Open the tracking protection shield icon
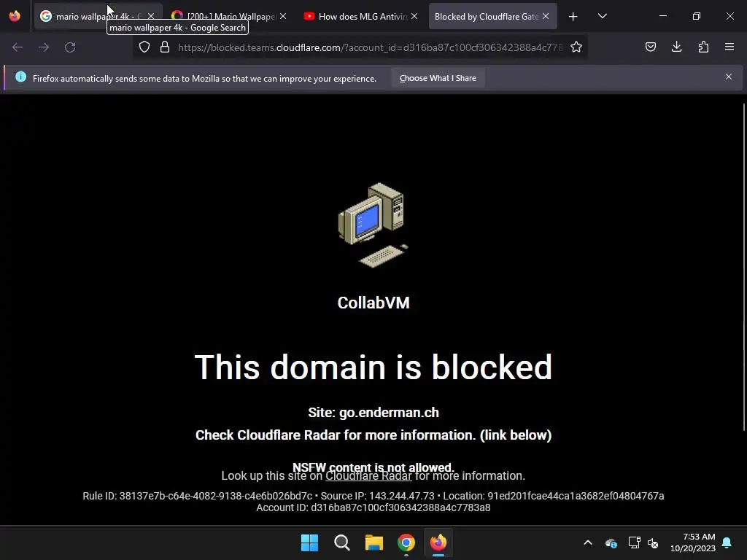Image resolution: width=747 pixels, height=560 pixels. pos(144,47)
